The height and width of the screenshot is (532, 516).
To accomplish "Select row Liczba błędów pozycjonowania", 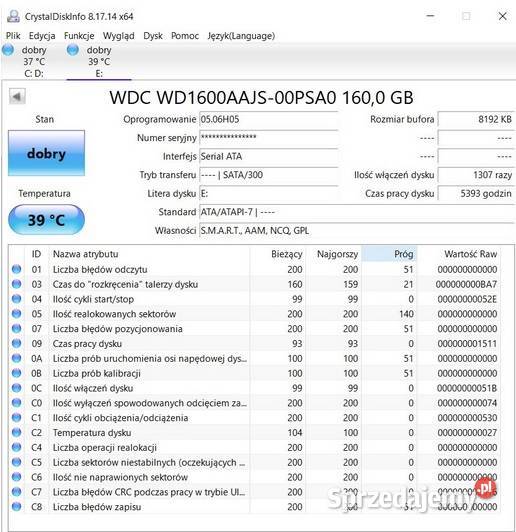I will (x=254, y=329).
